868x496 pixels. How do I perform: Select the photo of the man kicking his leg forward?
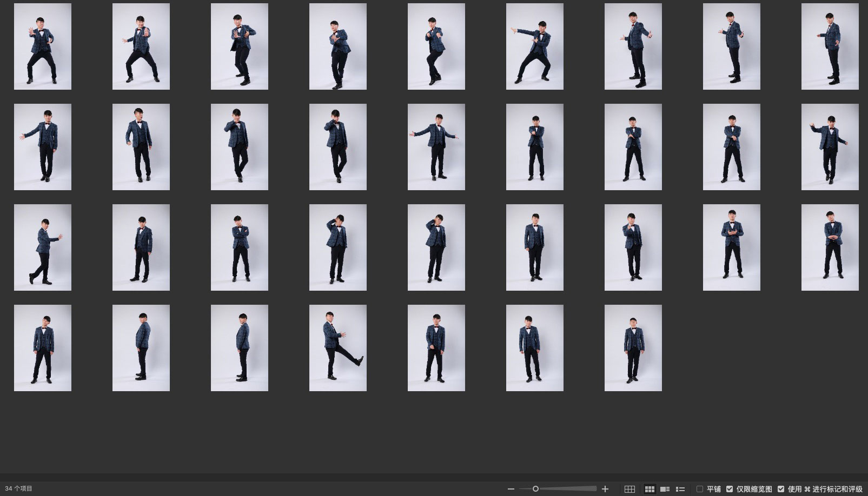(337, 347)
